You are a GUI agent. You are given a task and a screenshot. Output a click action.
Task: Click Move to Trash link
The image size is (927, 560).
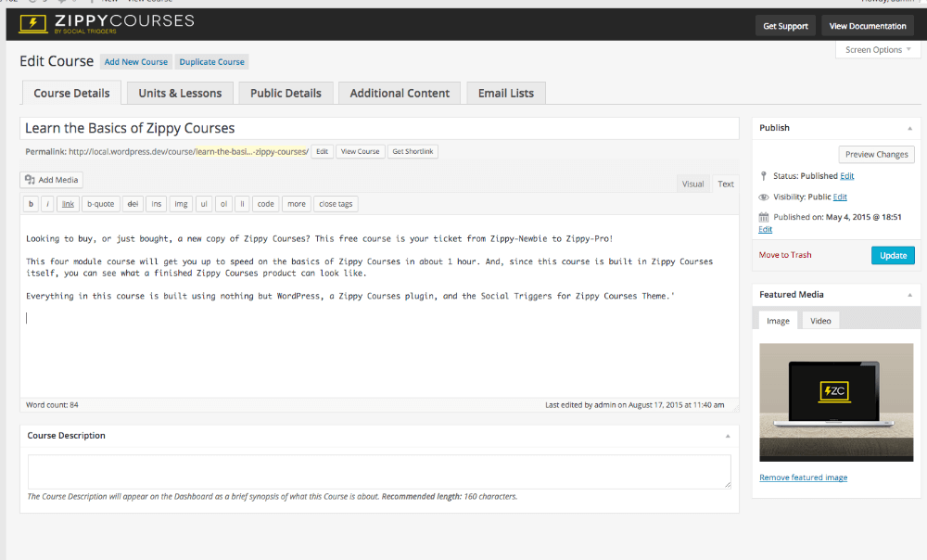[x=785, y=255]
